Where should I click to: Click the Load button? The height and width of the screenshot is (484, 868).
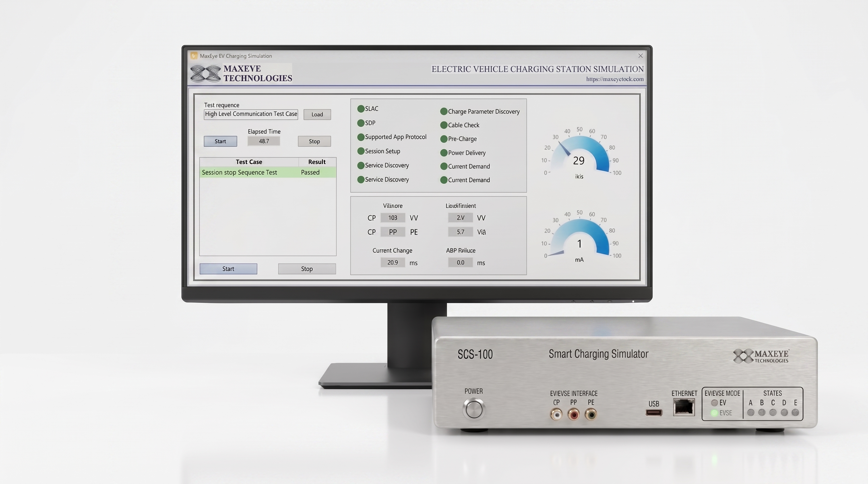pos(317,114)
